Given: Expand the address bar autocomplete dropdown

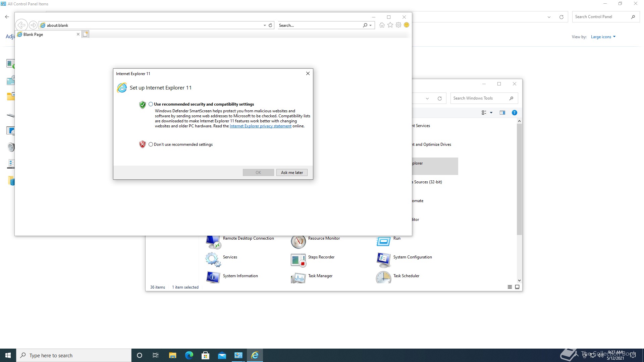Looking at the screenshot, I should pos(265,25).
